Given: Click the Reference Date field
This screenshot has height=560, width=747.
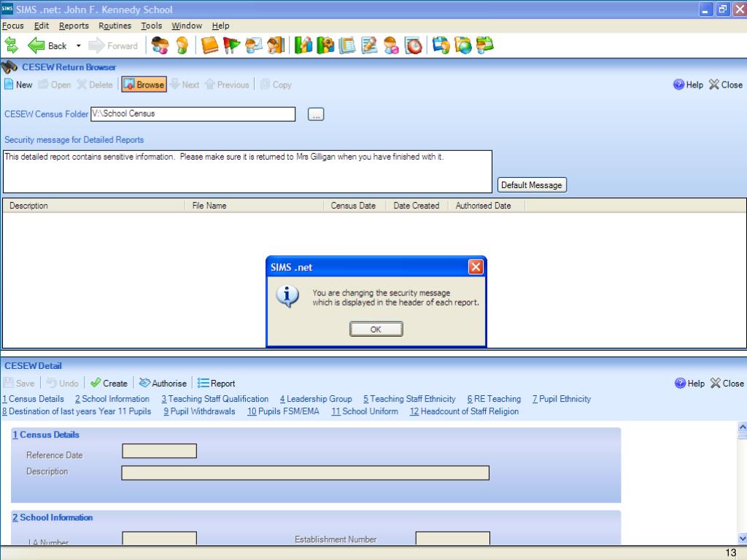Looking at the screenshot, I should coord(159,451).
